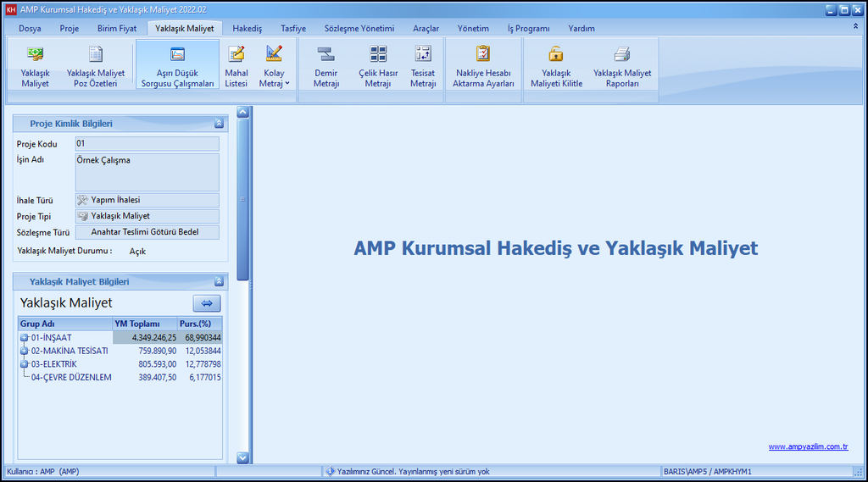Viewport: 868px width, 482px height.
Task: Expand the 02-MAKİNA TESİSATI group
Action: (25, 351)
